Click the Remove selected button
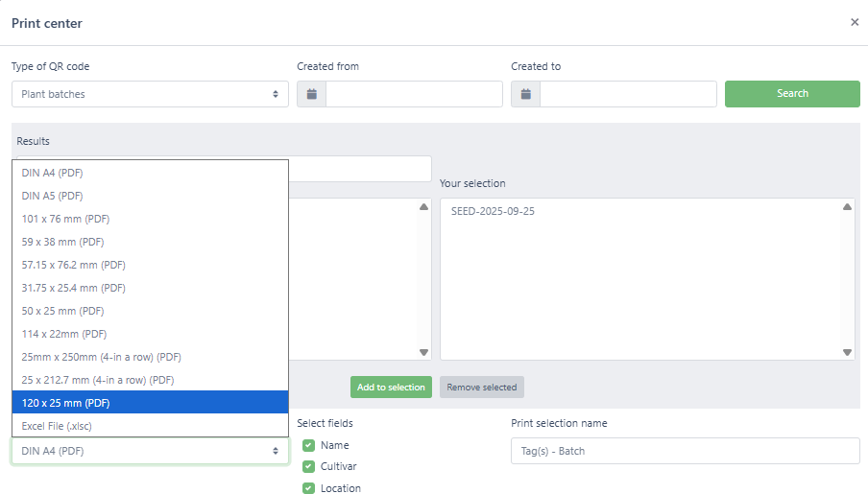Screen dimensions: 868x494 [482, 388]
